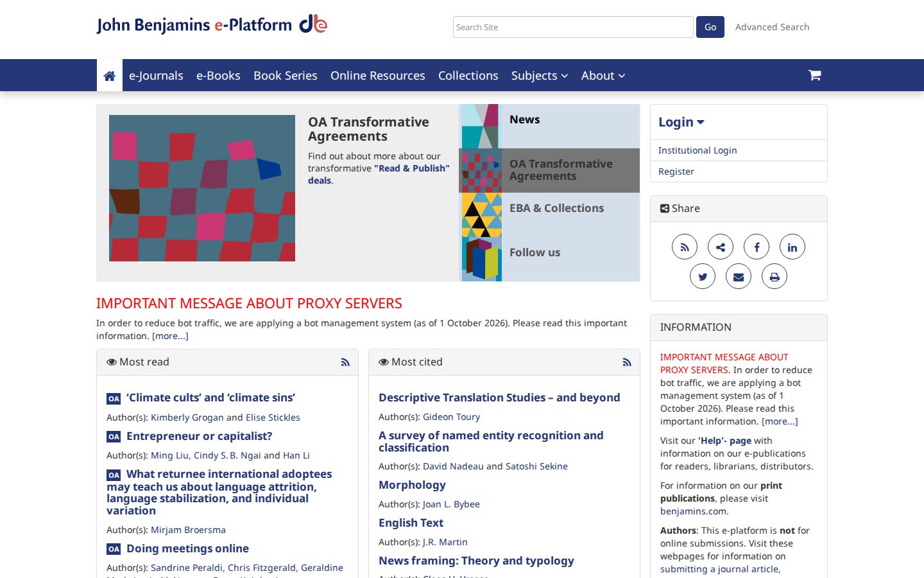Focus the Search Site input field

(x=573, y=27)
